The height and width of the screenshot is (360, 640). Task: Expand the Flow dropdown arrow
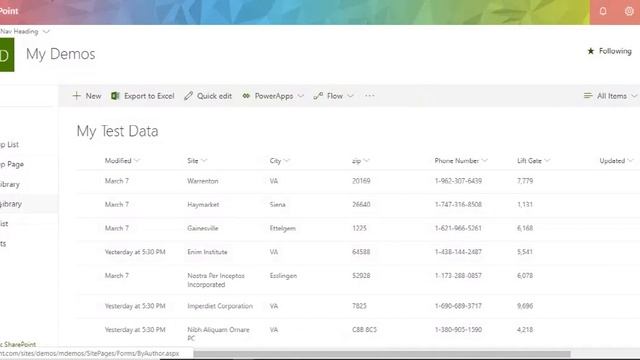click(x=350, y=96)
